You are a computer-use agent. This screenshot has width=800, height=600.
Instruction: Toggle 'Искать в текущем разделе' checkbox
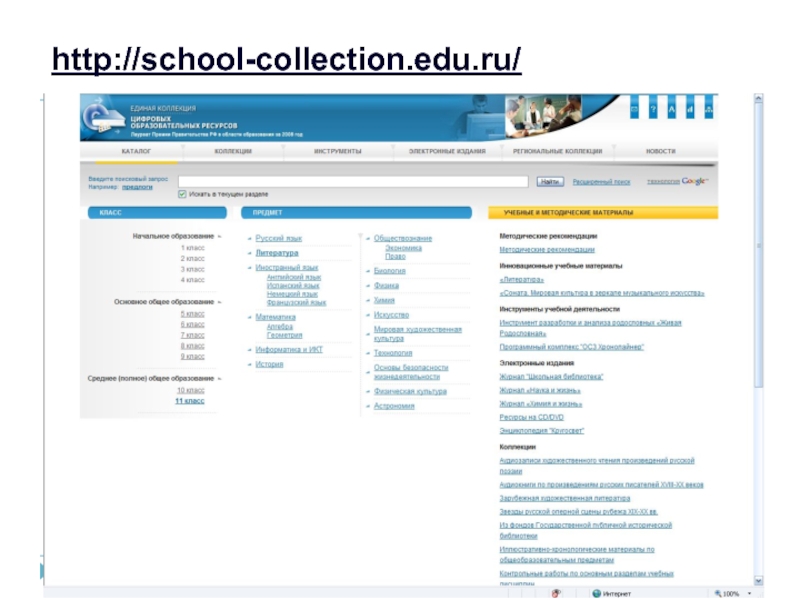click(182, 194)
